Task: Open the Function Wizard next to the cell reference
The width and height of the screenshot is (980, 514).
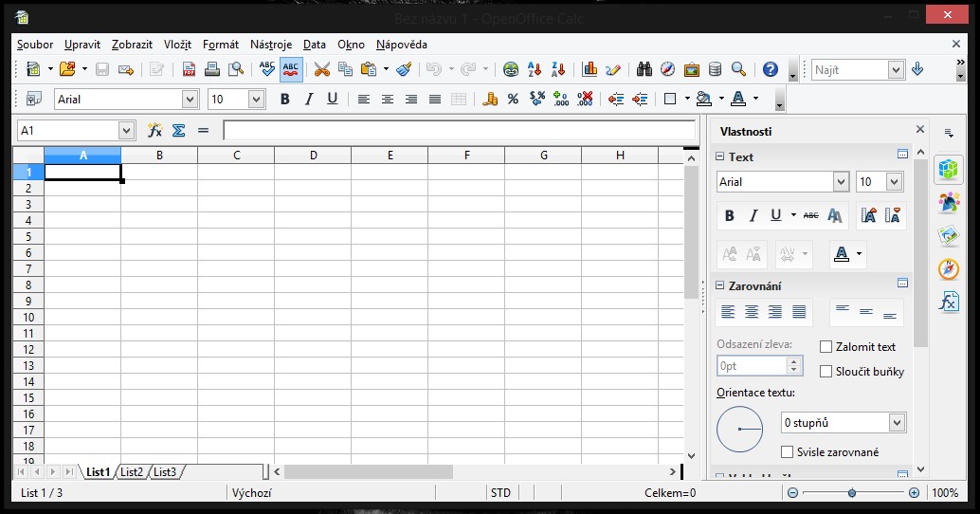Action: pyautogui.click(x=154, y=131)
